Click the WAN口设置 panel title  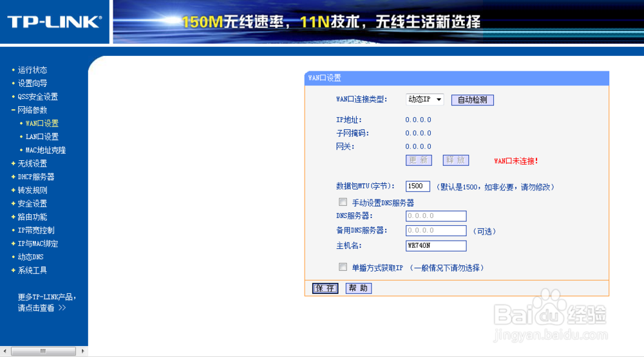coord(325,78)
